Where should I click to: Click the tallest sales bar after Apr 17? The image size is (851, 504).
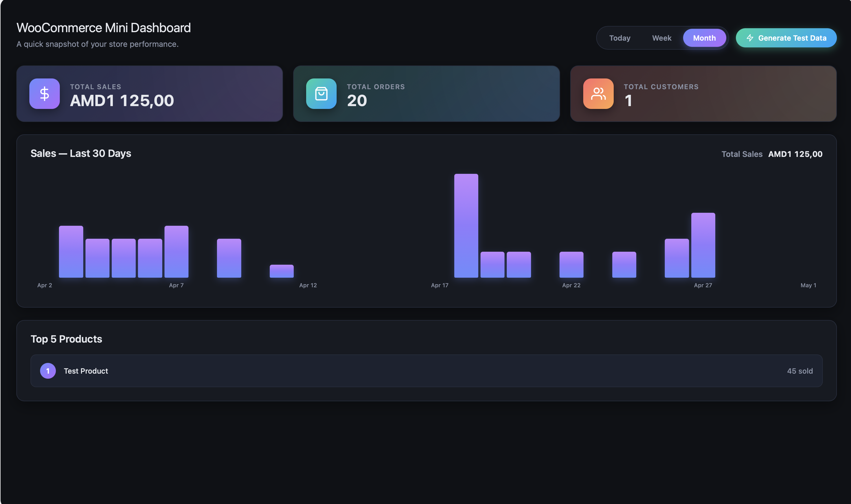[x=466, y=226]
